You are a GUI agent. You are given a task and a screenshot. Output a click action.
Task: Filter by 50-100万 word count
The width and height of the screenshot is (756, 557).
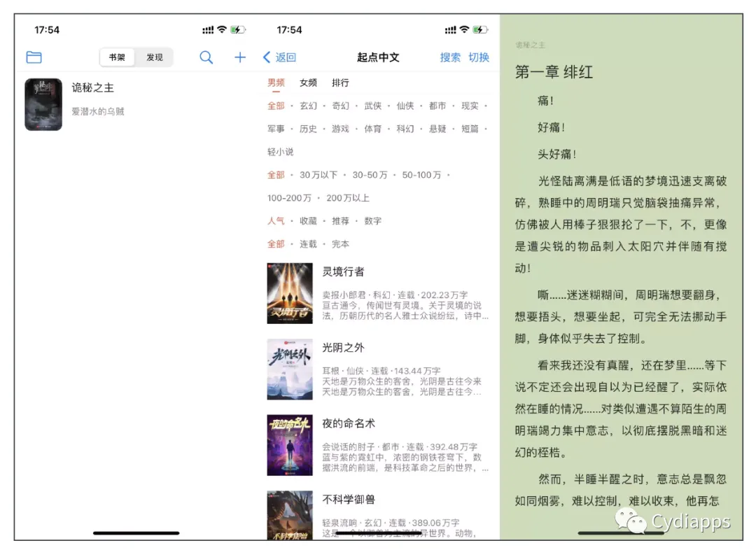pos(421,175)
